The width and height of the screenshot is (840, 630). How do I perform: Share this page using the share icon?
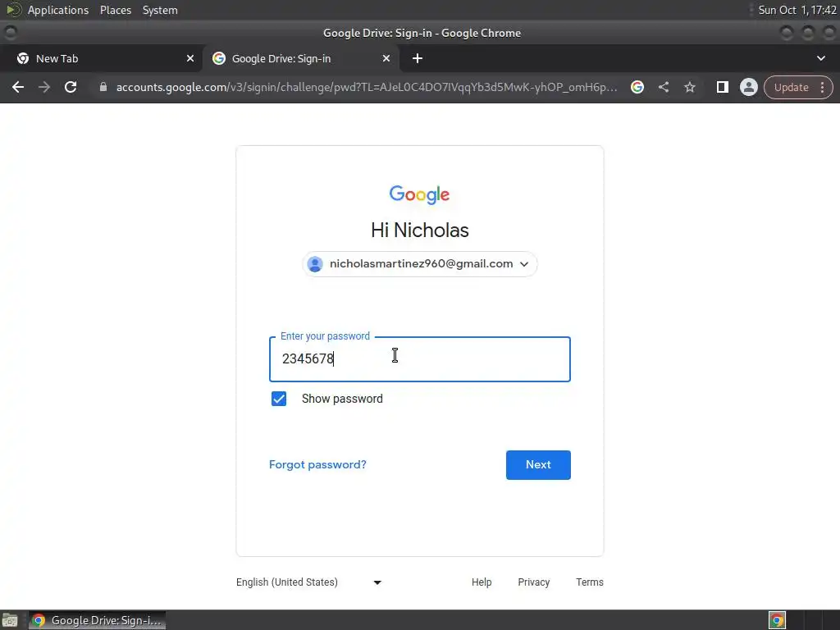(663, 87)
